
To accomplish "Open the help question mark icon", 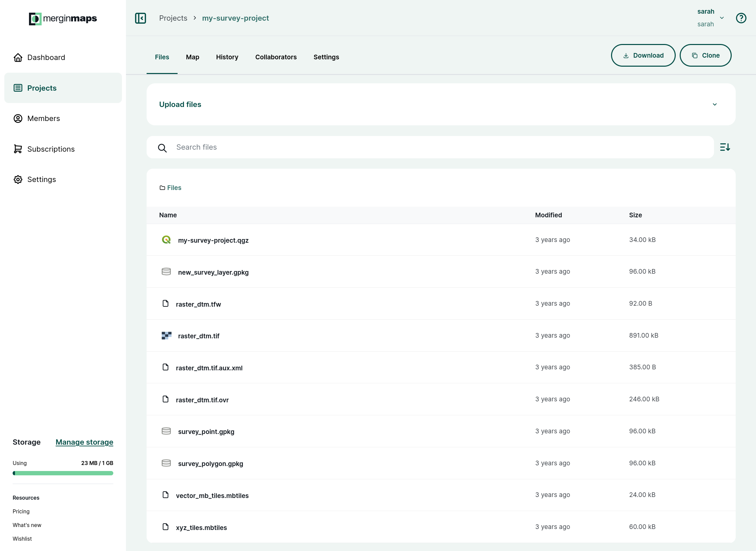I will 741,18.
